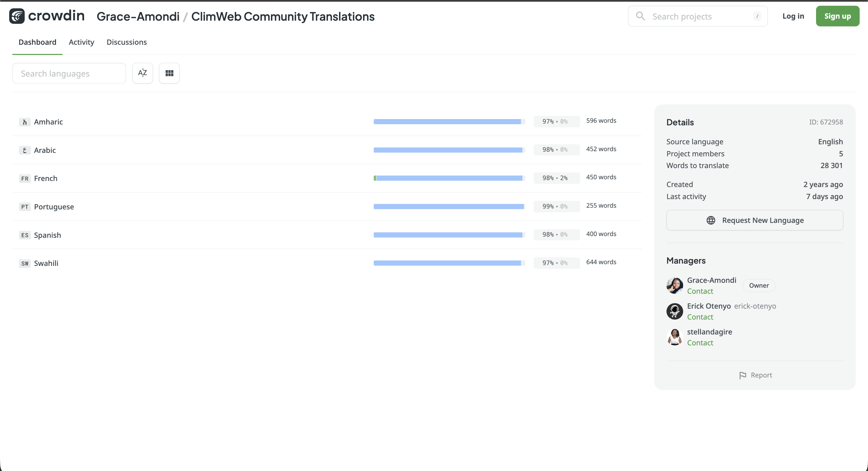Click the ES language badge

[25, 235]
